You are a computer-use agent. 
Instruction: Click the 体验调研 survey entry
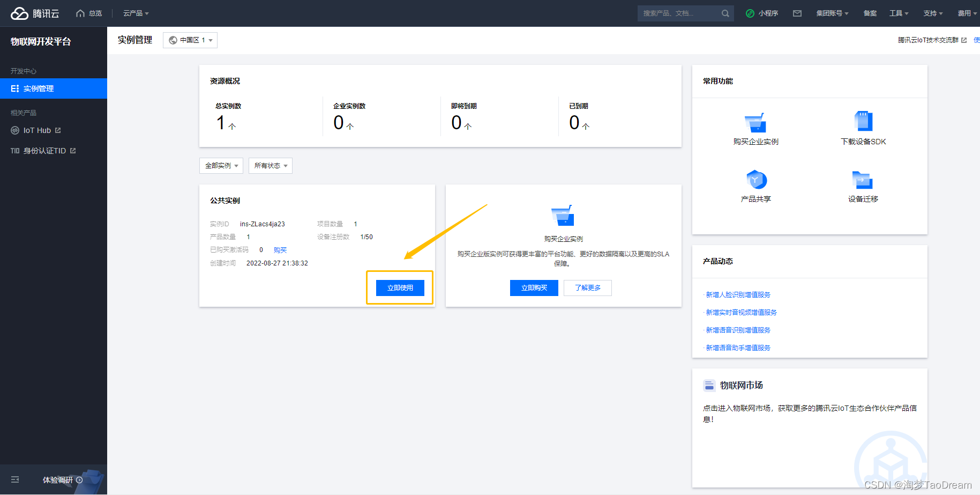coord(58,480)
